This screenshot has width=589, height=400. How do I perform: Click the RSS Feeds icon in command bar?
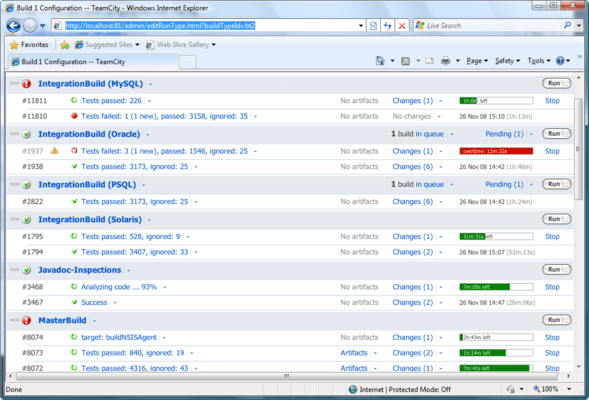405,61
